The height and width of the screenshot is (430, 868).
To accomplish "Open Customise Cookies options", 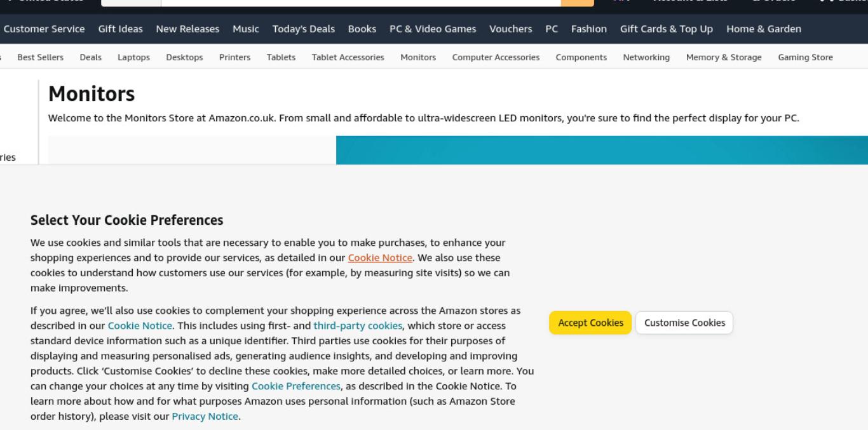I will [684, 323].
